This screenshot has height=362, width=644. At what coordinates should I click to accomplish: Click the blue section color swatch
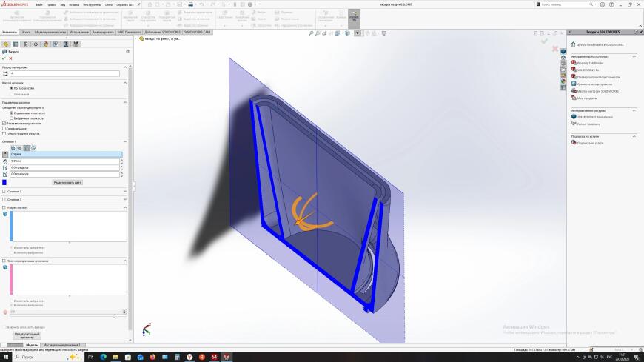(x=4, y=182)
